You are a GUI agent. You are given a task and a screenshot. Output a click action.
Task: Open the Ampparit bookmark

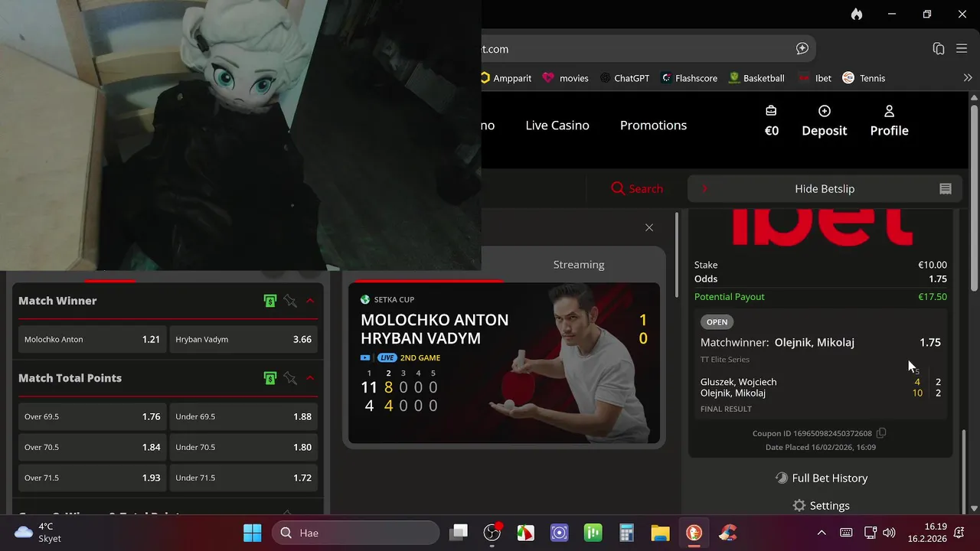(x=506, y=78)
